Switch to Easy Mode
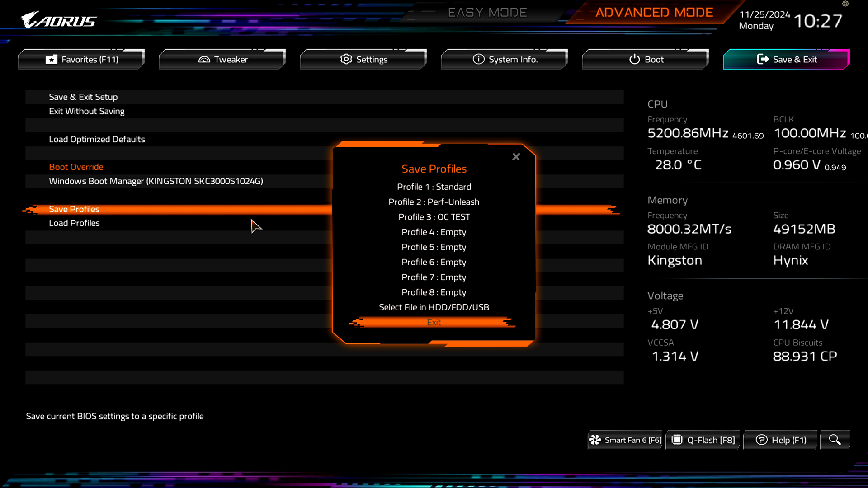 pos(488,12)
